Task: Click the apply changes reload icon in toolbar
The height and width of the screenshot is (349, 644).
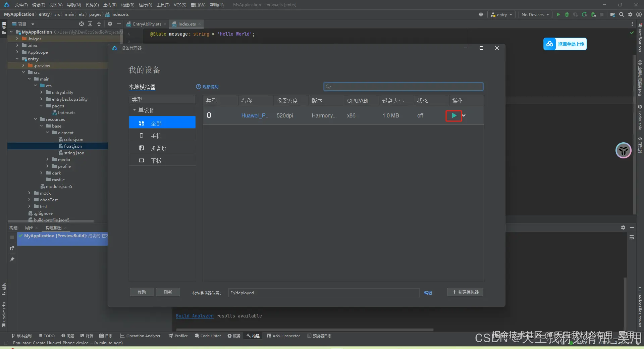Action: coord(584,14)
